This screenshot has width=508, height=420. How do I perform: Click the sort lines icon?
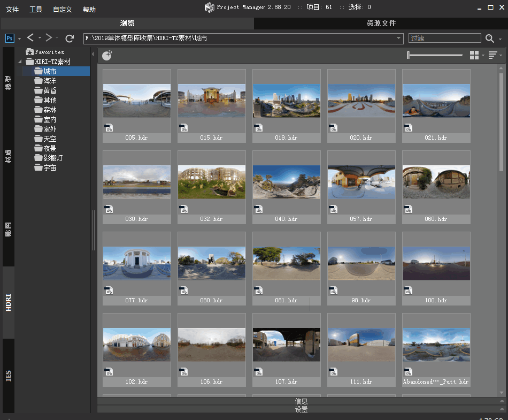(493, 55)
